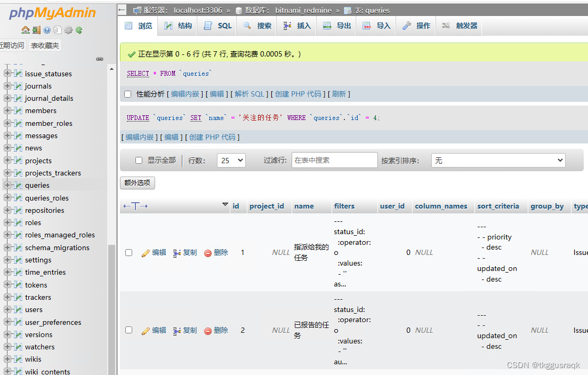Click the 在表中搜索 filter field

[x=334, y=160]
